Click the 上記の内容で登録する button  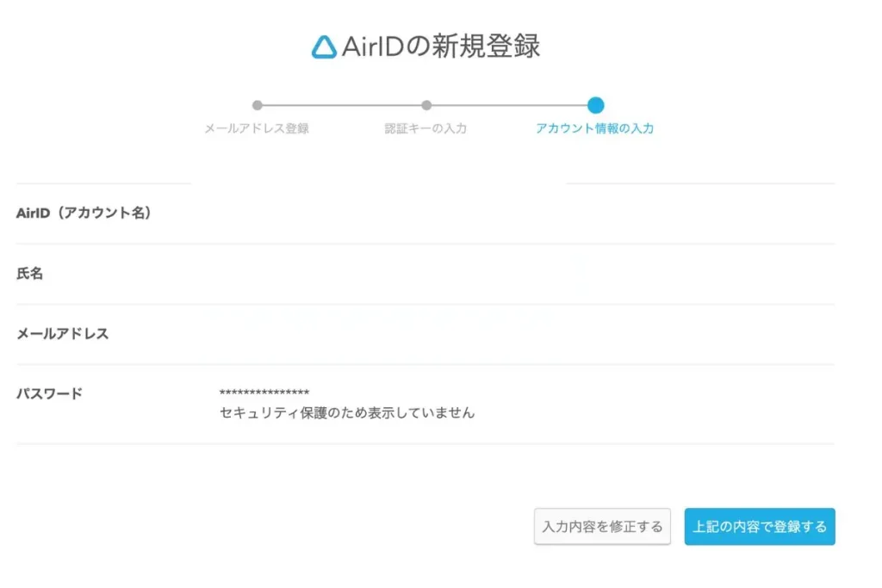click(760, 527)
